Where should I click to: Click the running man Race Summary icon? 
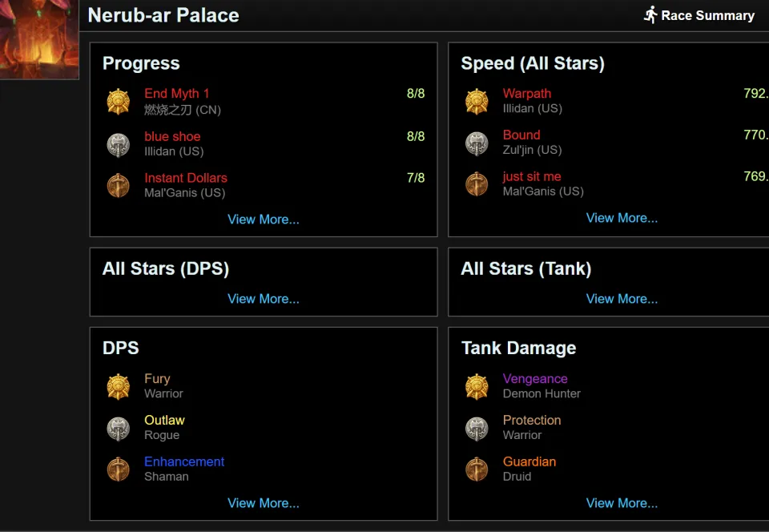(650, 15)
